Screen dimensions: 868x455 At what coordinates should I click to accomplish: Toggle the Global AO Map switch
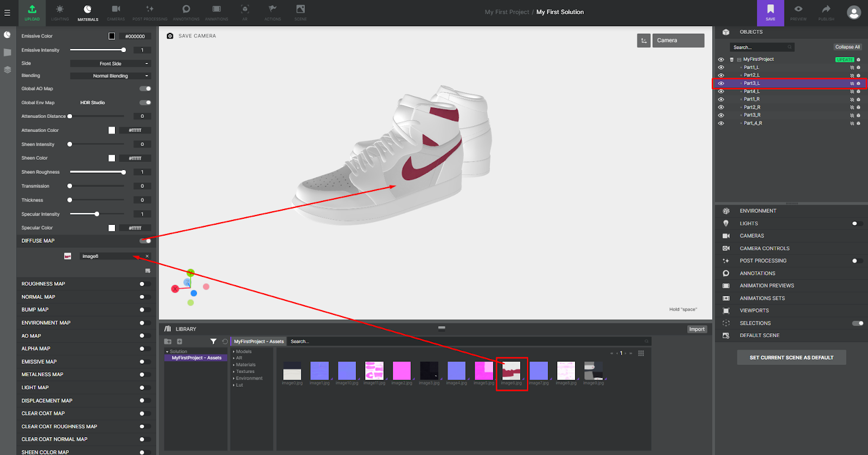pyautogui.click(x=145, y=89)
